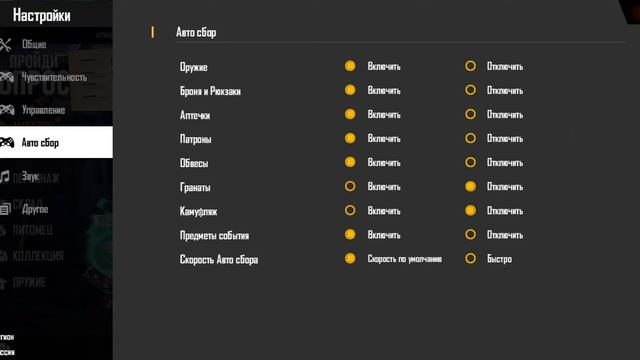The width and height of the screenshot is (640, 360).
Task: Disable auto pickup for Обвесы
Action: pos(470,162)
